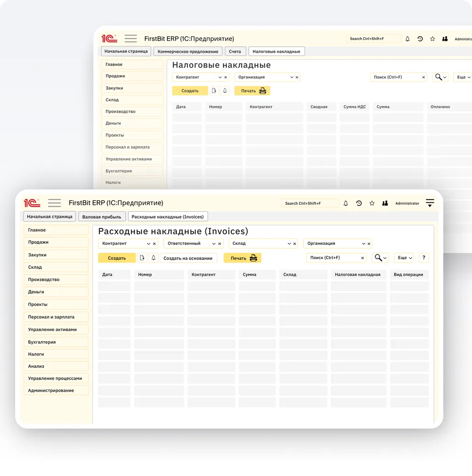The width and height of the screenshot is (472, 476).
Task: Open history icon in front window header
Action: point(359,203)
